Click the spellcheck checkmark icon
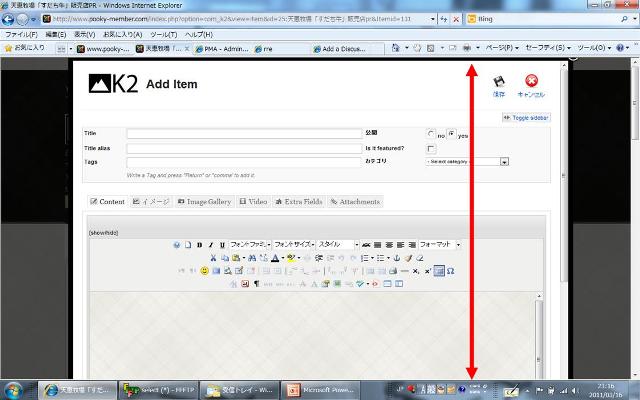 click(x=360, y=284)
